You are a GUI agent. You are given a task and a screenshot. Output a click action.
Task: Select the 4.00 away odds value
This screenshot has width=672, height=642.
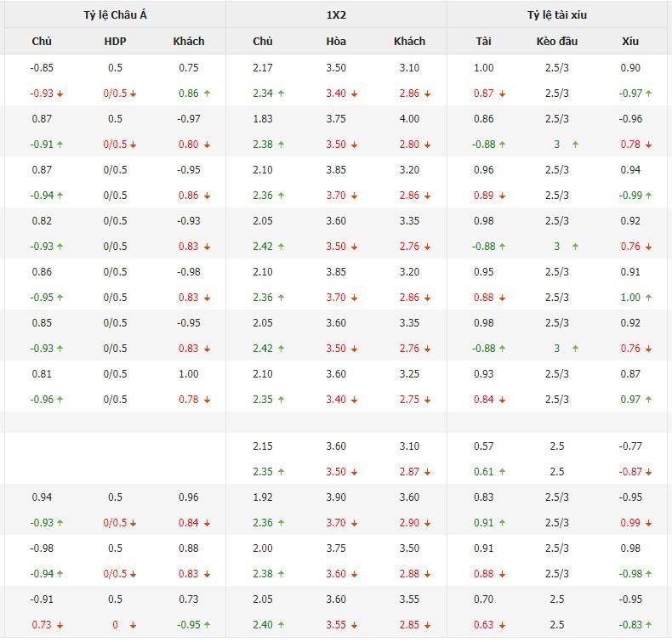(x=409, y=119)
